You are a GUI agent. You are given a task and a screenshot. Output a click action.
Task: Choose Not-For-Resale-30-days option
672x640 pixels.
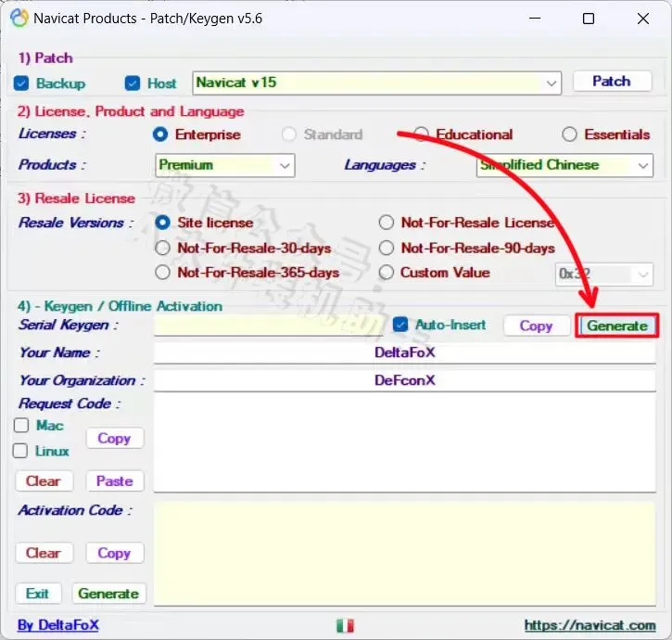point(162,248)
